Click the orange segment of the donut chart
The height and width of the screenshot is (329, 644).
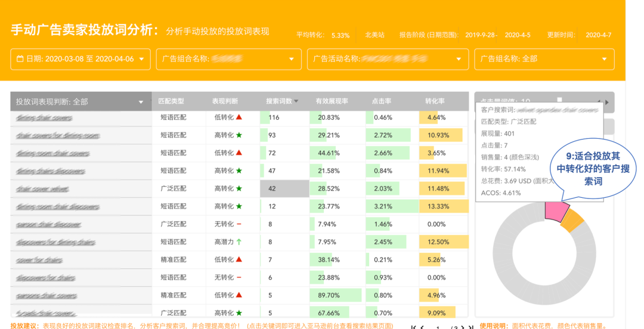coord(572,220)
